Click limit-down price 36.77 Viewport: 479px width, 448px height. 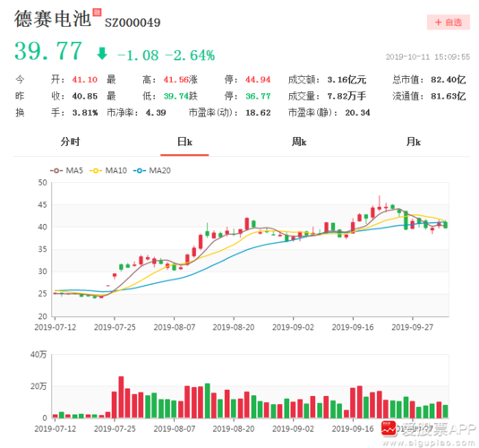tap(258, 97)
